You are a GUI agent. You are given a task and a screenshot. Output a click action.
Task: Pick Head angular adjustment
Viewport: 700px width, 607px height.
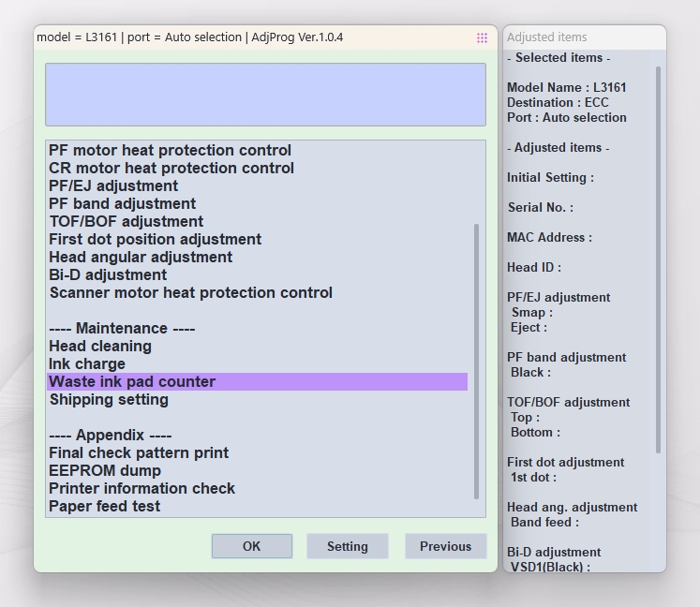[x=141, y=257]
